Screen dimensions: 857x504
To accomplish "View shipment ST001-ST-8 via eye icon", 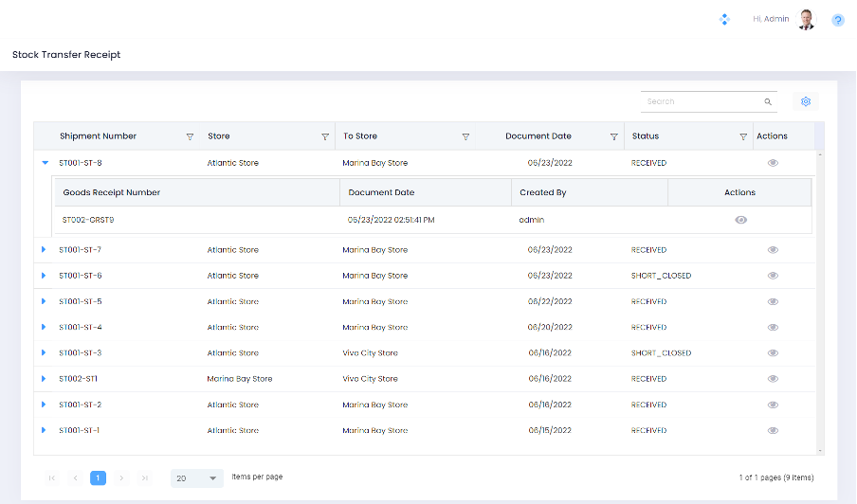I will (x=773, y=163).
